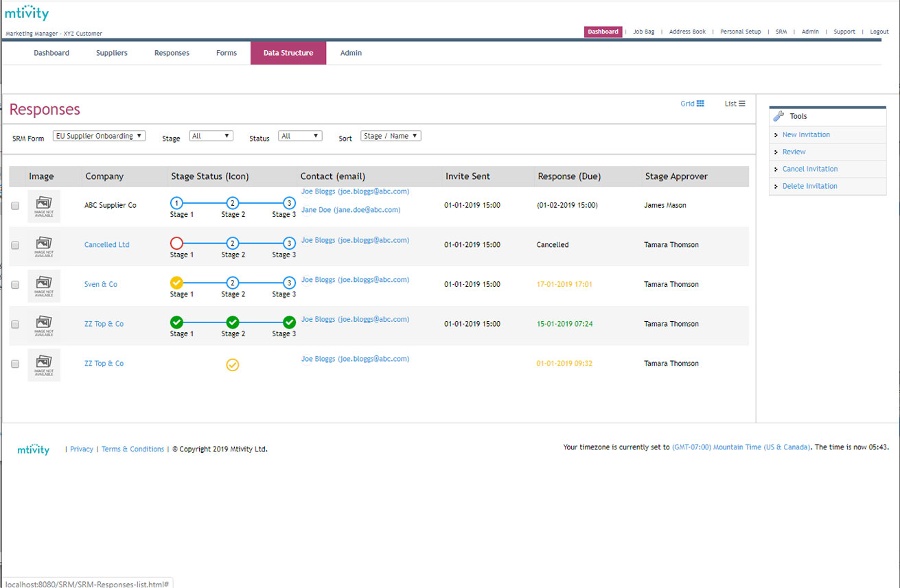
Task: Open Support from top menu
Action: pos(844,32)
